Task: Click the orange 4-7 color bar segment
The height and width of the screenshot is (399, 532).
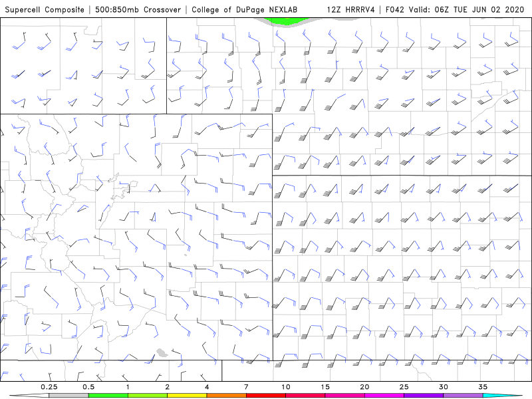Action: coord(226,396)
